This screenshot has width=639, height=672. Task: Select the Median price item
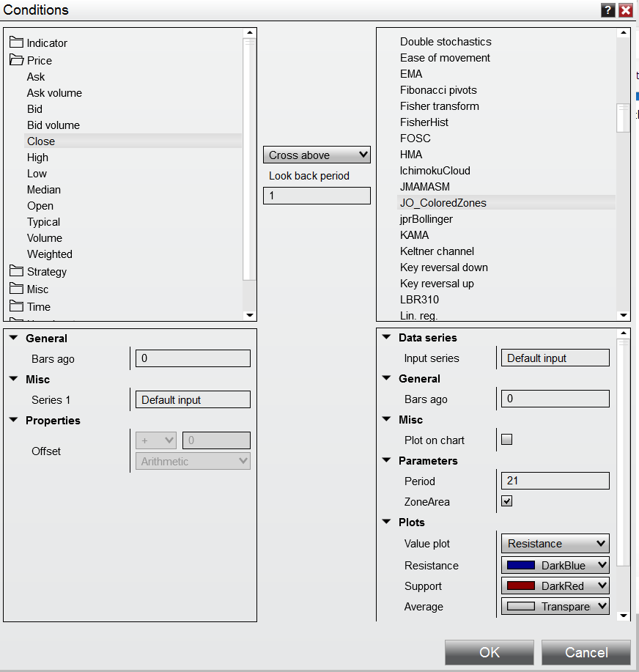click(44, 189)
